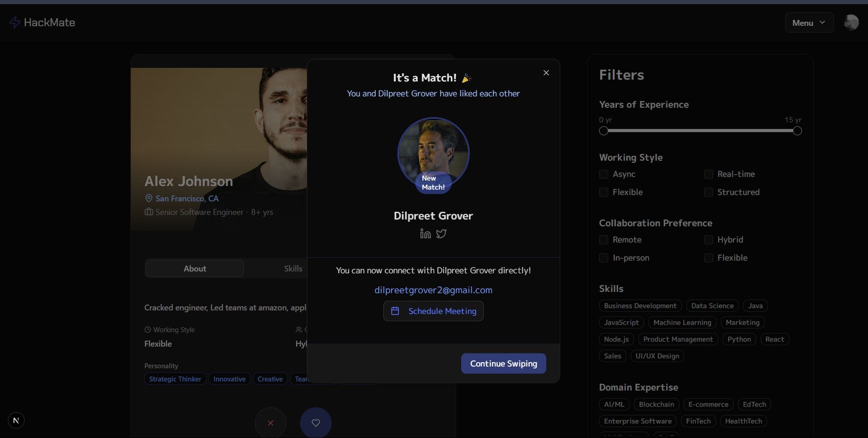Click the briefcase icon near Senior Software Engineer

[148, 212]
